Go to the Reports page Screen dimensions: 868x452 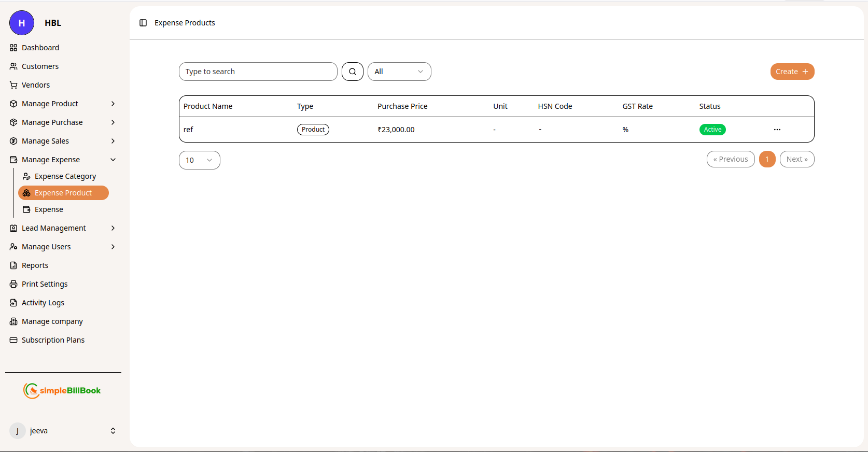[35, 265]
